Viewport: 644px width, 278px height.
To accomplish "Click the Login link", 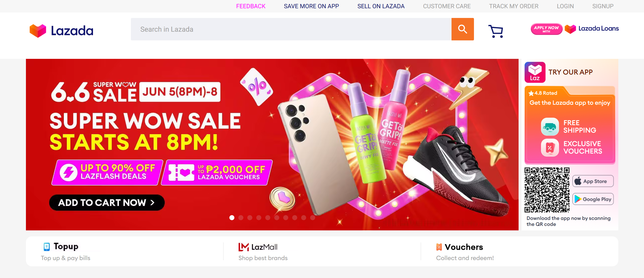I will 565,6.
